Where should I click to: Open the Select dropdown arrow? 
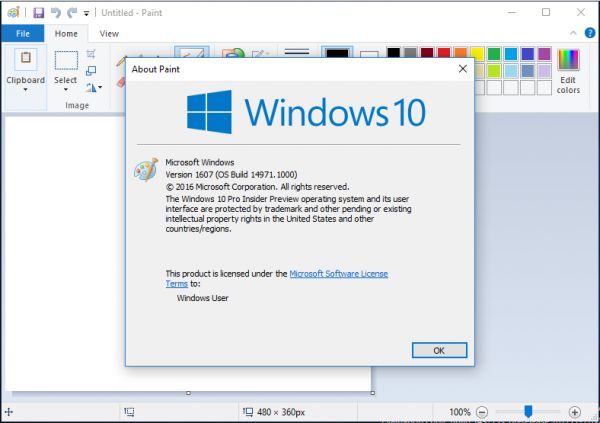point(65,90)
